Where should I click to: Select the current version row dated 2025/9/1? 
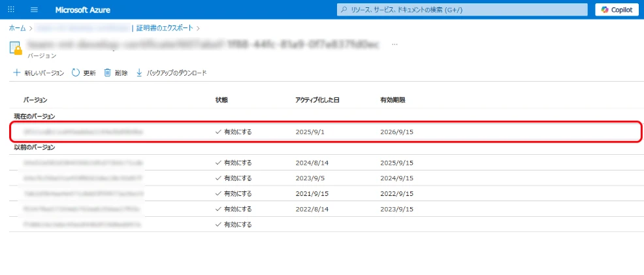[83, 132]
